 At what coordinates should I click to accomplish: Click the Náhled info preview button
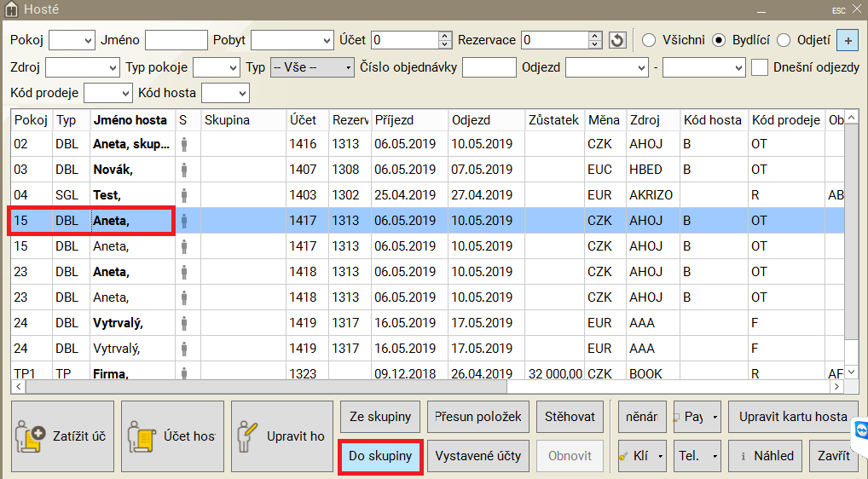(767, 456)
